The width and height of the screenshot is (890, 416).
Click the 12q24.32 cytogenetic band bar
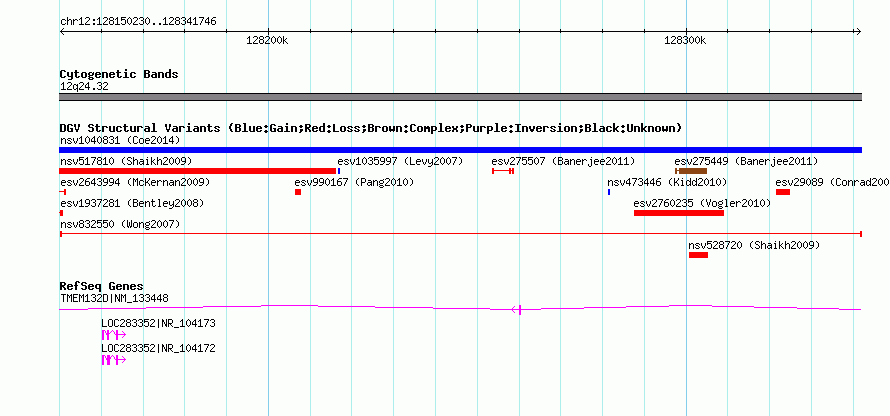click(460, 97)
